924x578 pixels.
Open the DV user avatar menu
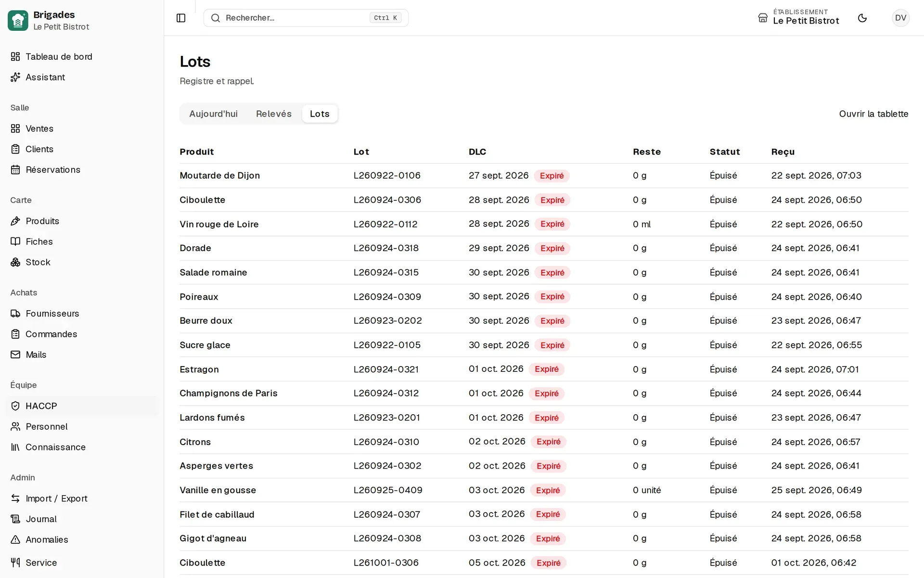click(900, 18)
